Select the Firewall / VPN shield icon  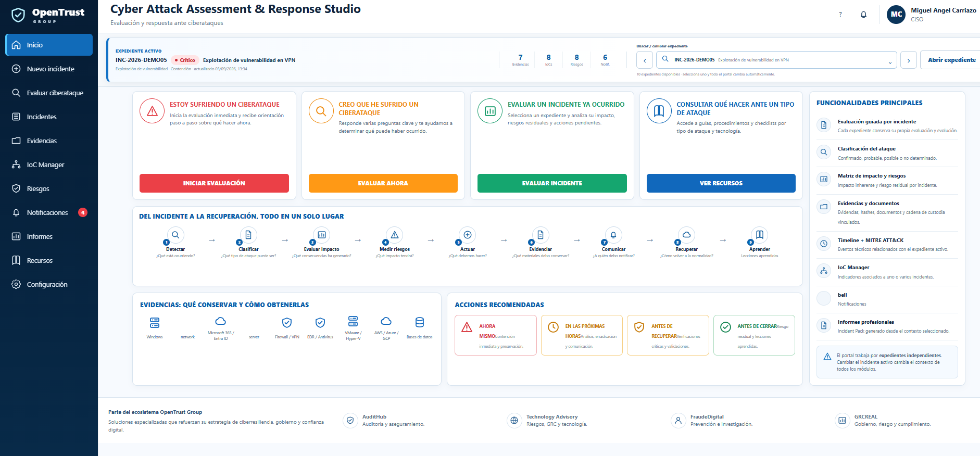[287, 322]
